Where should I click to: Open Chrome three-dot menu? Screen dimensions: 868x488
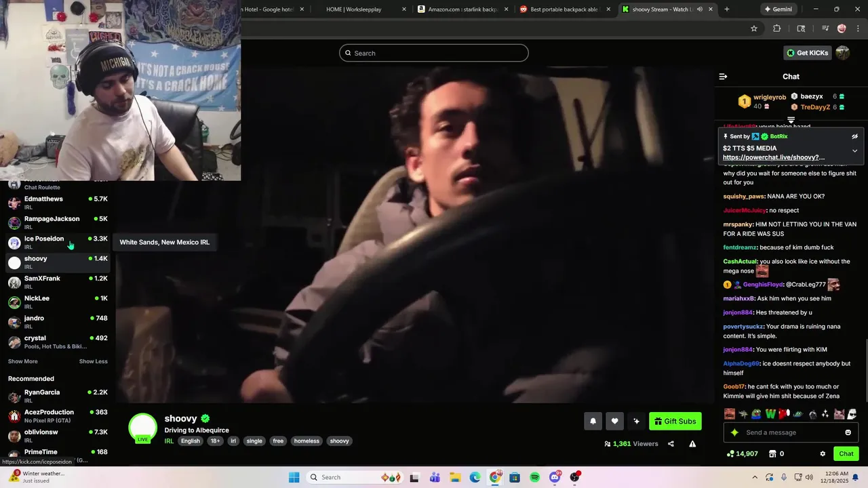[857, 28]
